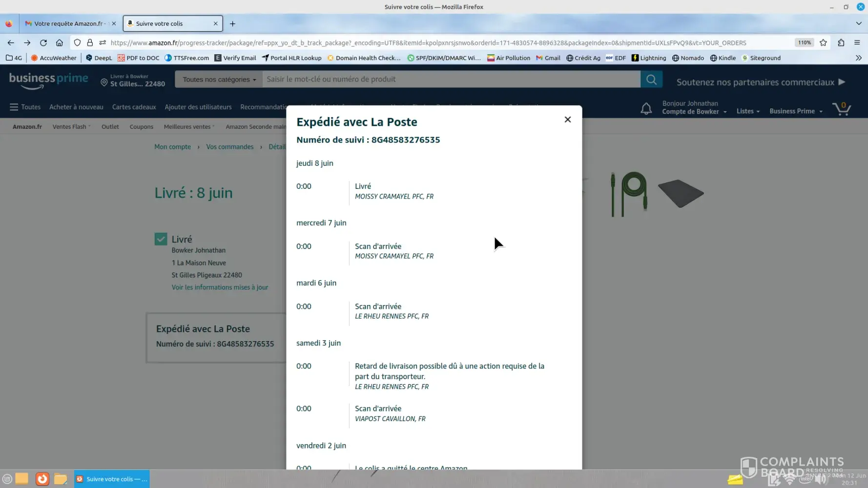Click the Amazon search magnifier button
Image resolution: width=868 pixels, height=488 pixels.
pos(651,79)
